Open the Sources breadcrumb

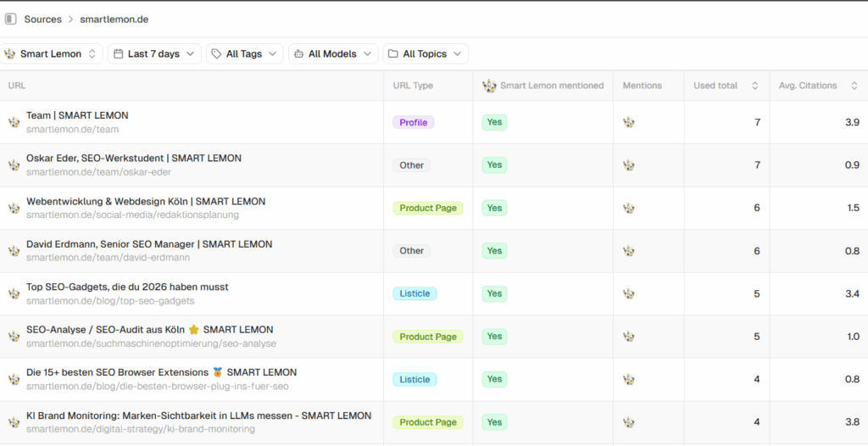pos(42,20)
